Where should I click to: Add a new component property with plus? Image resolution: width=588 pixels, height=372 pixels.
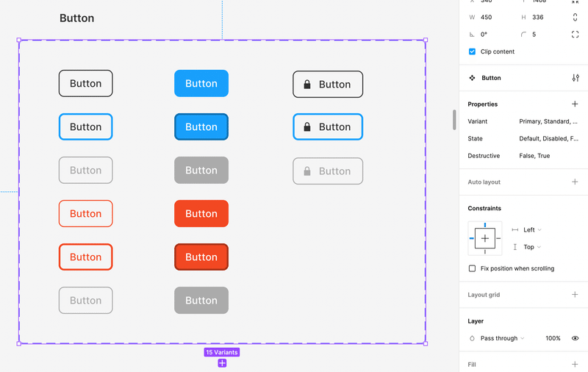575,104
